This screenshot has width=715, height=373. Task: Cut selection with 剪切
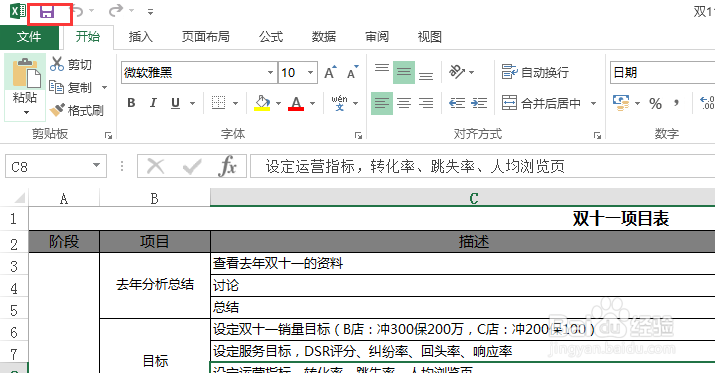[x=71, y=64]
